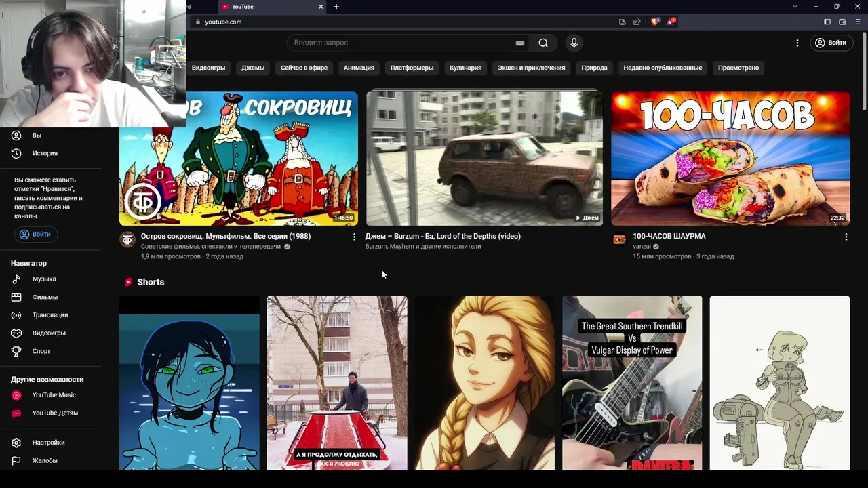Open the robot sketch drawing Short
The width and height of the screenshot is (868, 488).
[x=780, y=383]
